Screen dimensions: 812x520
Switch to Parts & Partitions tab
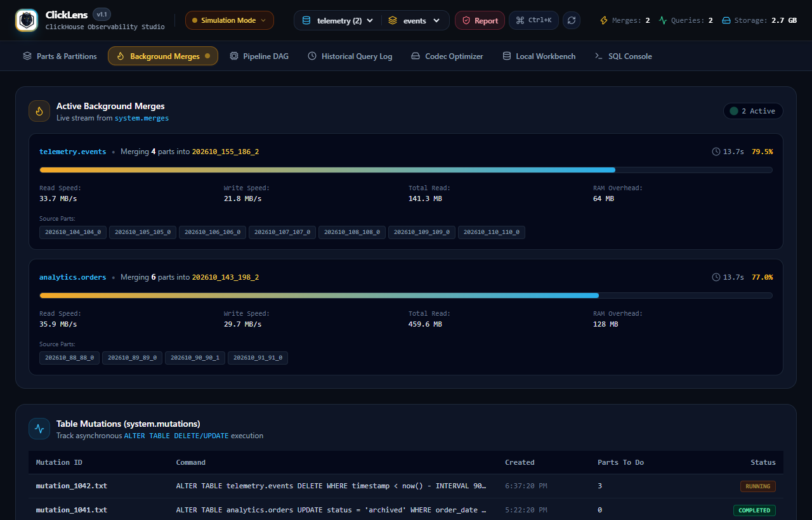coord(60,56)
